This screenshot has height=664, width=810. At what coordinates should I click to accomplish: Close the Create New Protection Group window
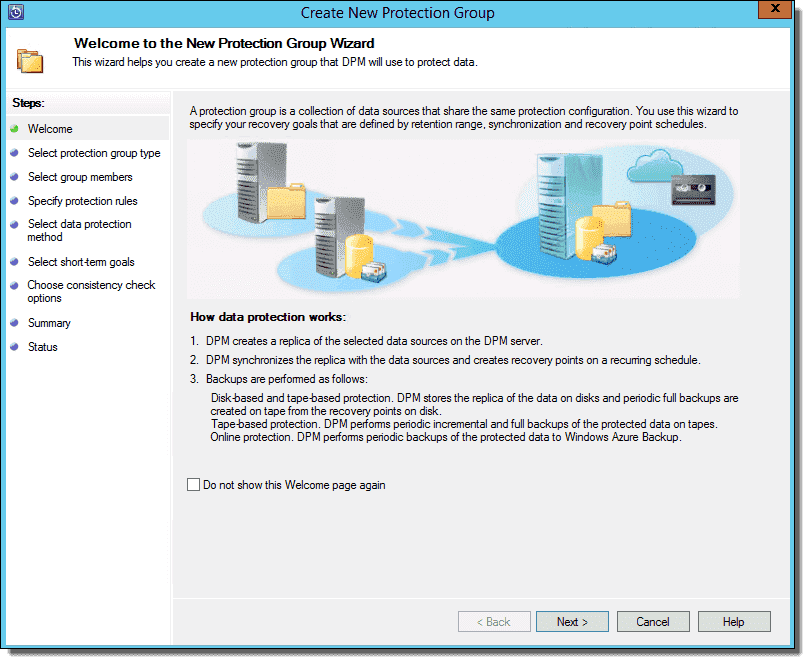click(x=775, y=9)
